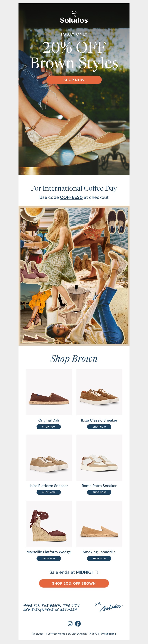Click SHOP NOW under Roma Retro Sneaker
Screen dimensions: 148x644
(x=99, y=492)
